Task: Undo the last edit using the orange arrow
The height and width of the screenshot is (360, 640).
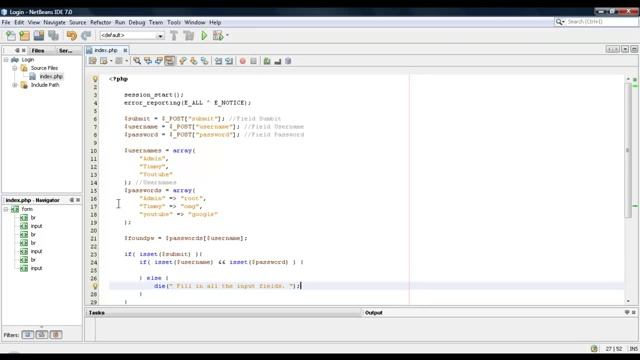Action: 71,36
